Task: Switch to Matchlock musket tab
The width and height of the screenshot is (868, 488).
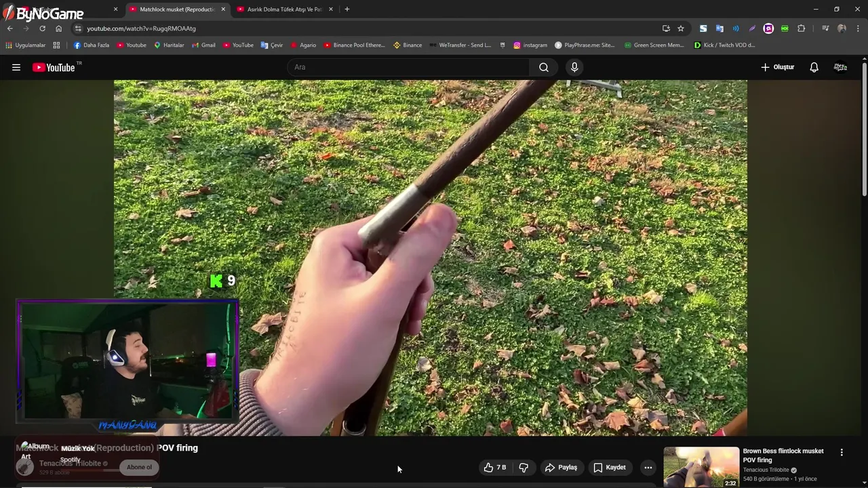Action: [x=176, y=9]
